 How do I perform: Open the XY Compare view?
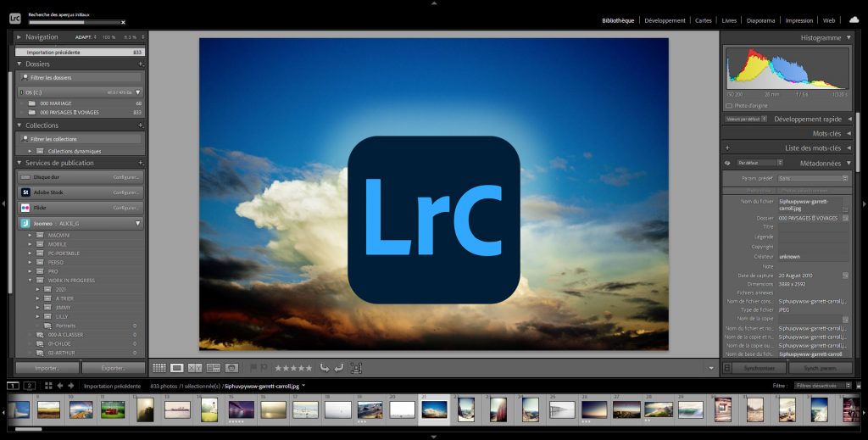click(x=195, y=368)
